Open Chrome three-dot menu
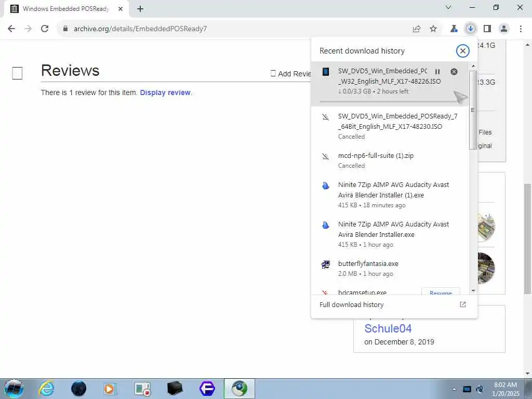This screenshot has height=399, width=532. click(x=521, y=29)
